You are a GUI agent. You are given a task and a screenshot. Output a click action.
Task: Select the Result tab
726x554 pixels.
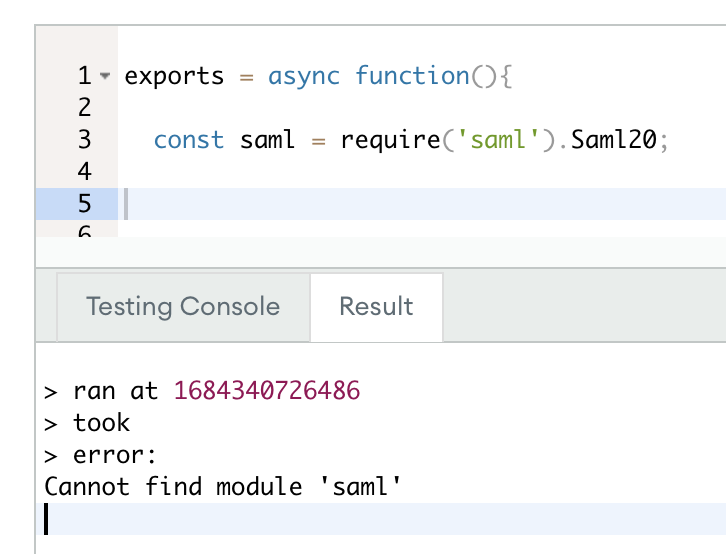click(x=376, y=306)
